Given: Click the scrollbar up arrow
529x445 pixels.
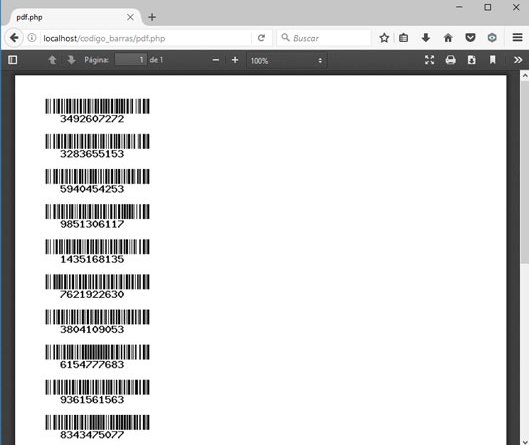Looking at the screenshot, I should (x=525, y=76).
